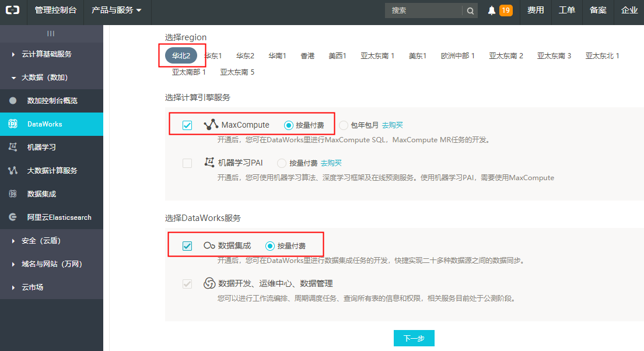Select the 欧洲中部 1 region
644x351 pixels.
457,56
